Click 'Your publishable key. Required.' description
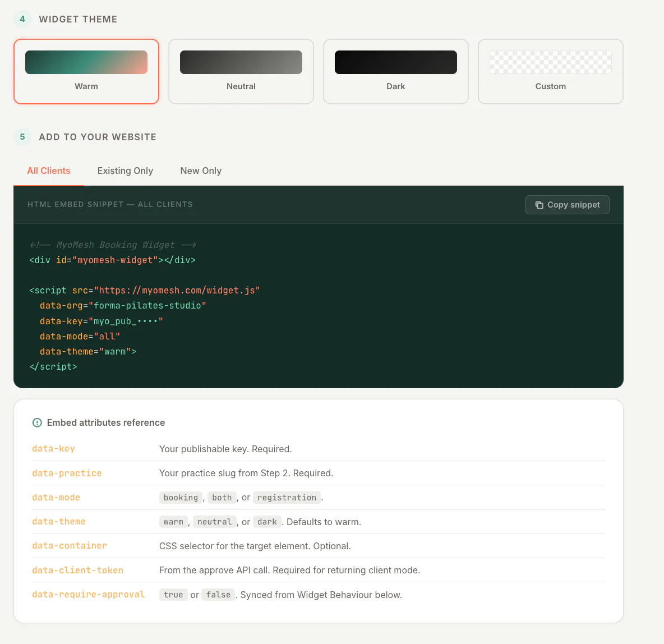Screen dimensions: 664x644 (225, 449)
